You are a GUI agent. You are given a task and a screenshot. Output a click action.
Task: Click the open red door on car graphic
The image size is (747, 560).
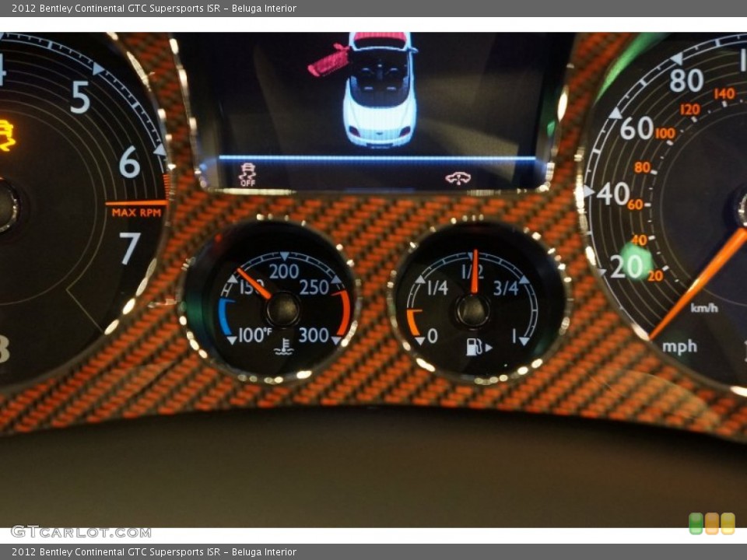click(328, 61)
